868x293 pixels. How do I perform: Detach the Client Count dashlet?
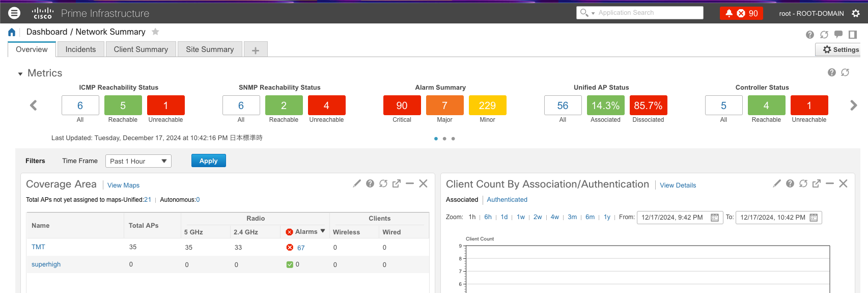coord(817,183)
